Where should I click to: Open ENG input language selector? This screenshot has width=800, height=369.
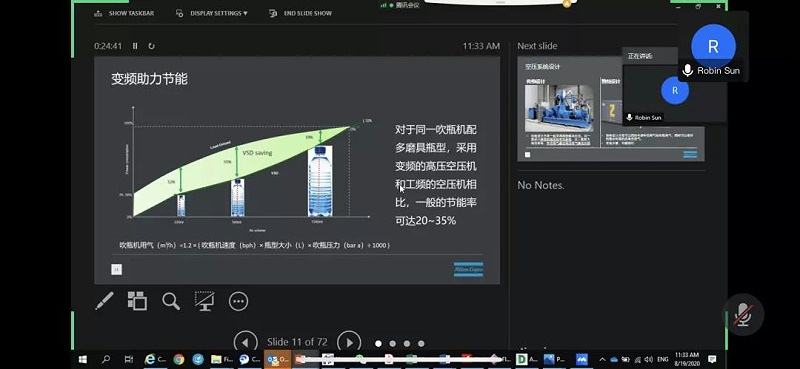[663, 359]
